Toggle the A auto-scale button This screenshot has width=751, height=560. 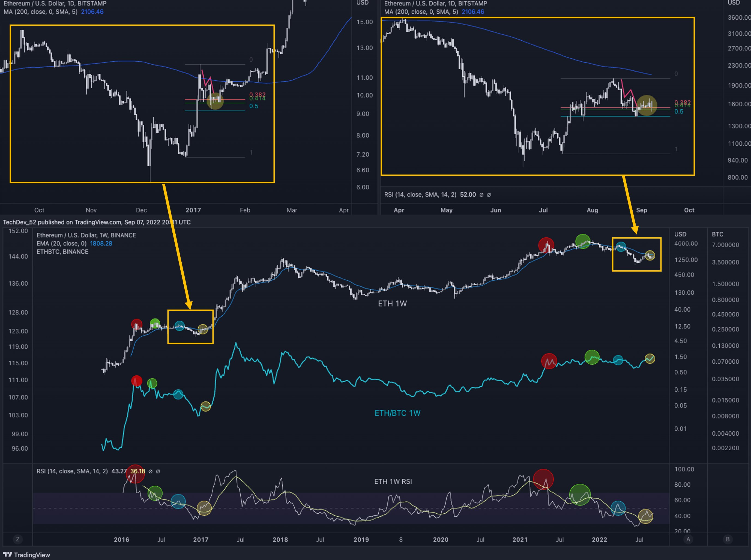point(688,539)
